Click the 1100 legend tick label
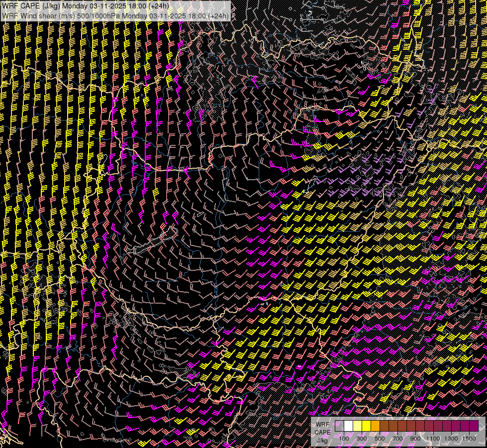This screenshot has height=448, width=487. point(433,439)
